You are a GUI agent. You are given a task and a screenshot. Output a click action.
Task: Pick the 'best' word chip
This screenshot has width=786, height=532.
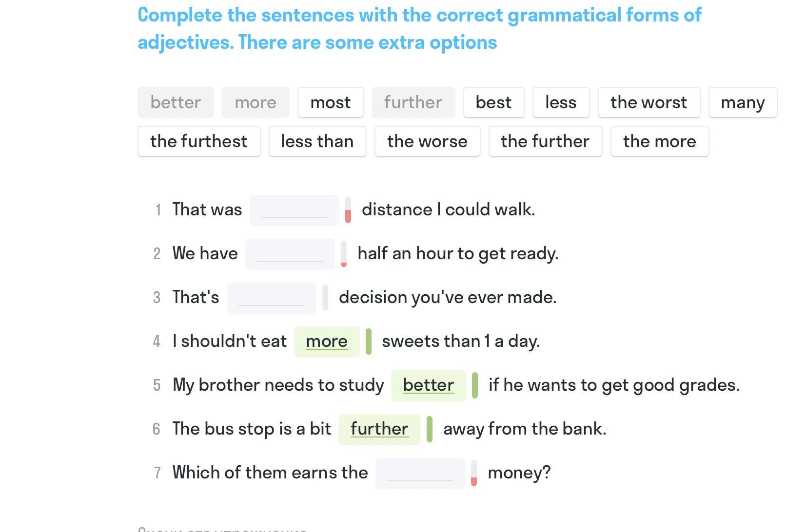[x=493, y=102]
